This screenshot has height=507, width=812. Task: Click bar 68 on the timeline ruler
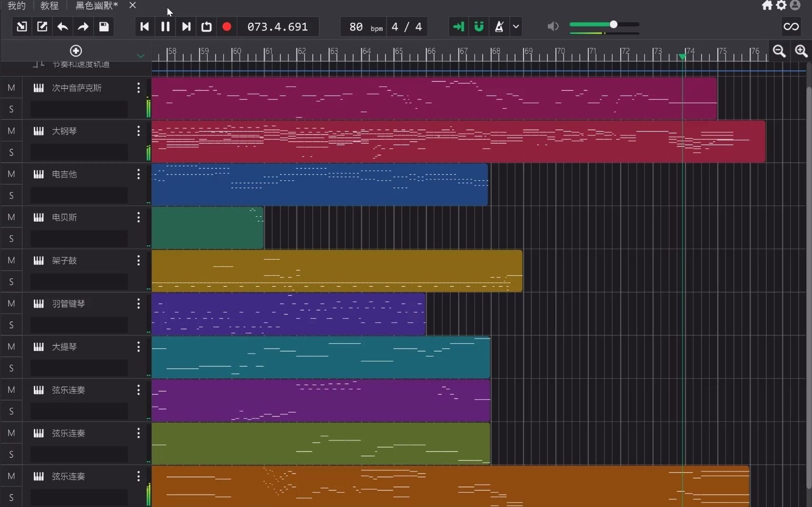[x=496, y=51]
